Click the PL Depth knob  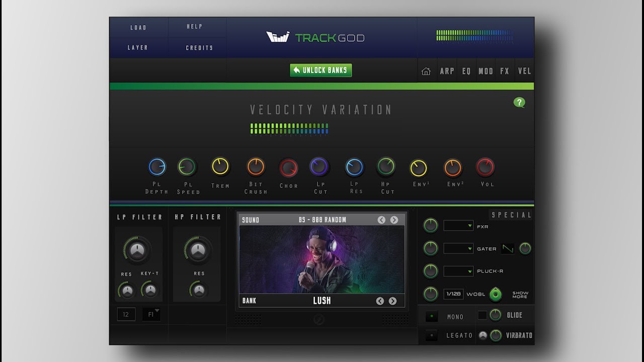coord(157,167)
